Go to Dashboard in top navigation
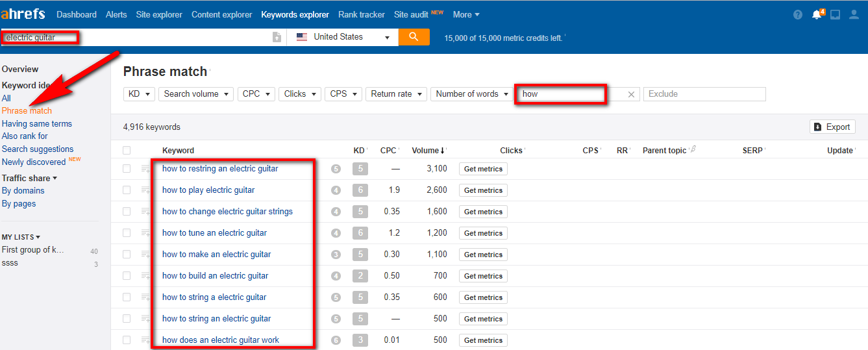The width and height of the screenshot is (868, 350). coord(77,14)
